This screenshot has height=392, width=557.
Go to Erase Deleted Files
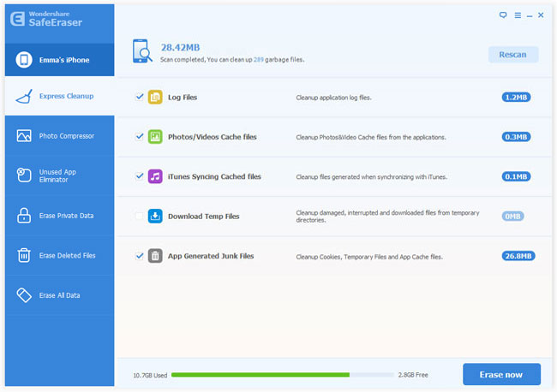(60, 255)
